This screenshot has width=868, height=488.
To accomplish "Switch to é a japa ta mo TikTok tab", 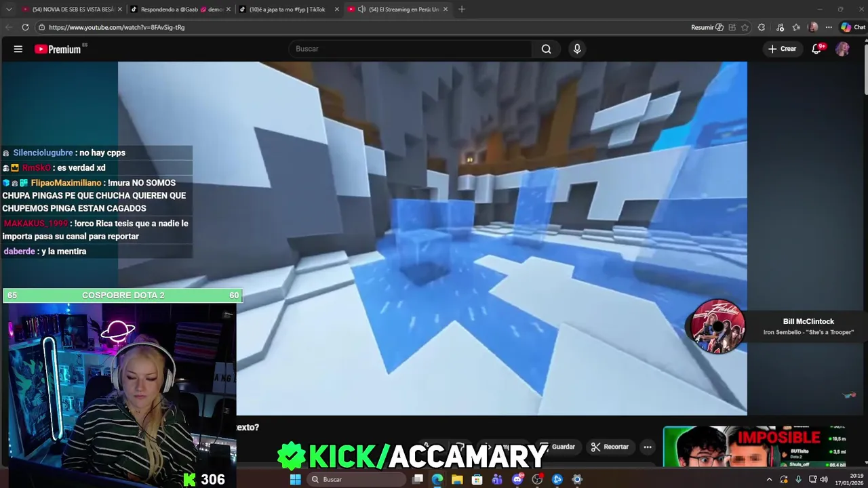I will click(288, 9).
